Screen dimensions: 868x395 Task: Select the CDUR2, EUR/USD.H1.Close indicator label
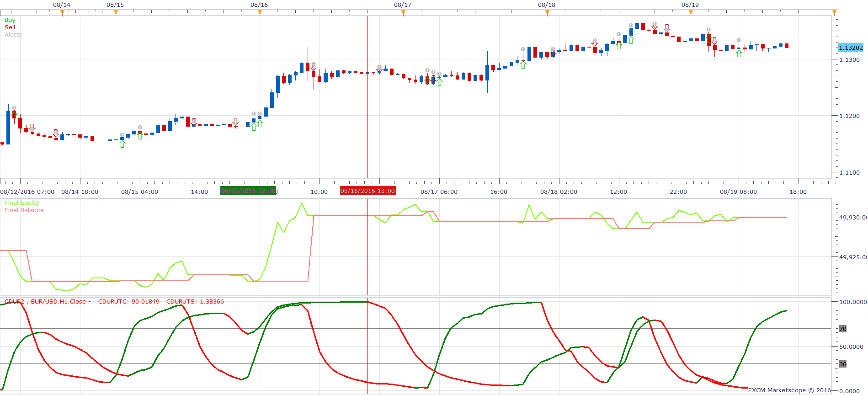[x=45, y=302]
